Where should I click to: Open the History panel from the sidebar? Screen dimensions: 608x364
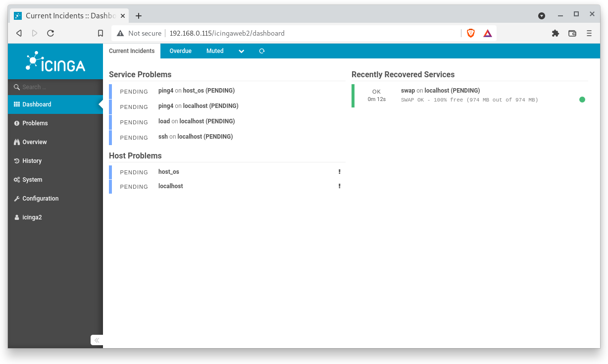point(32,160)
